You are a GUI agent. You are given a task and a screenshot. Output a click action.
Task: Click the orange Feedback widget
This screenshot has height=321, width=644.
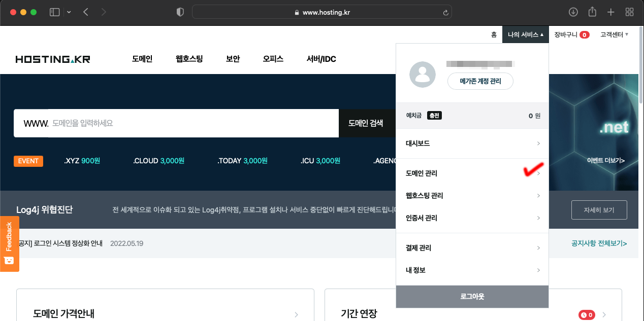tap(9, 243)
